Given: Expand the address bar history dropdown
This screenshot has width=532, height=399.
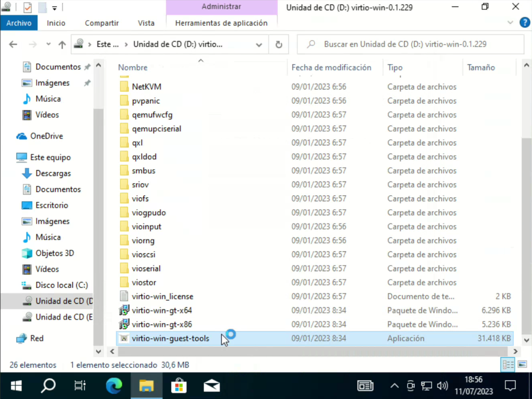Looking at the screenshot, I should pyautogui.click(x=259, y=44).
